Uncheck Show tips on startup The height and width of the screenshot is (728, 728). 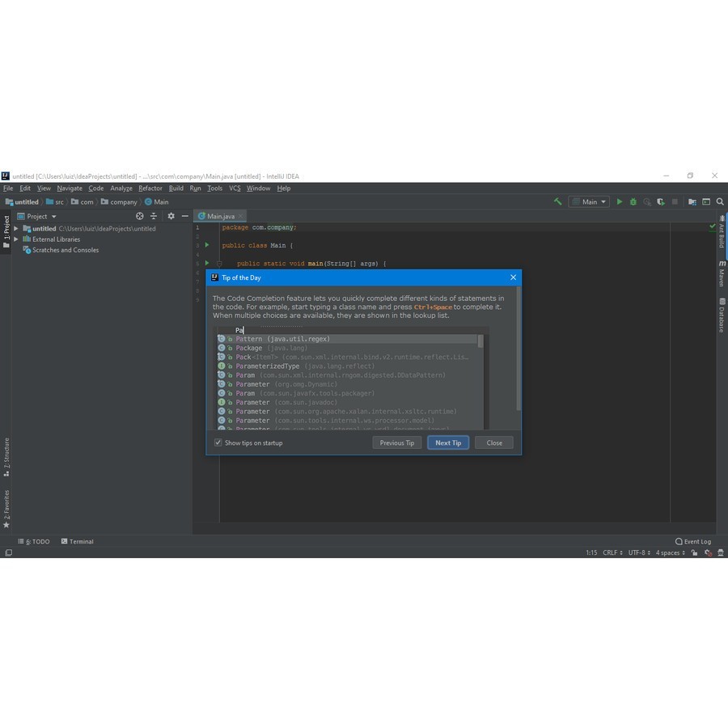(x=218, y=443)
